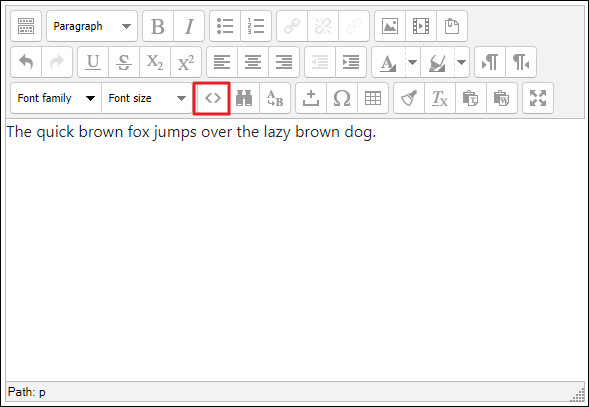Open the Font family dropdown

pos(56,98)
